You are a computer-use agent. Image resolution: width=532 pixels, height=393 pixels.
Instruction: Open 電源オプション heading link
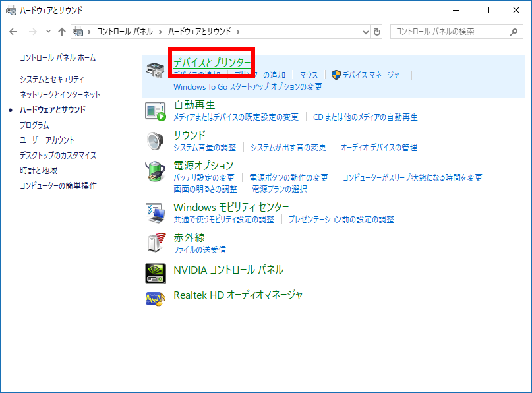coord(203,166)
